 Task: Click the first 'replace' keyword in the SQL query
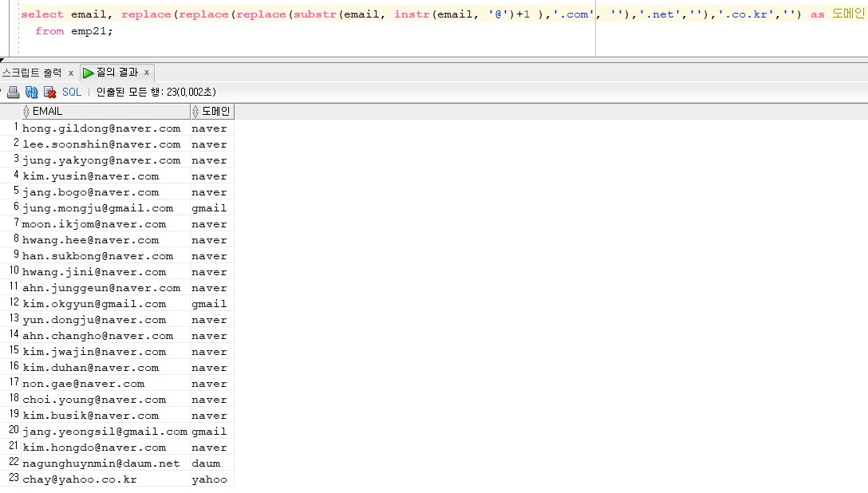(x=146, y=14)
